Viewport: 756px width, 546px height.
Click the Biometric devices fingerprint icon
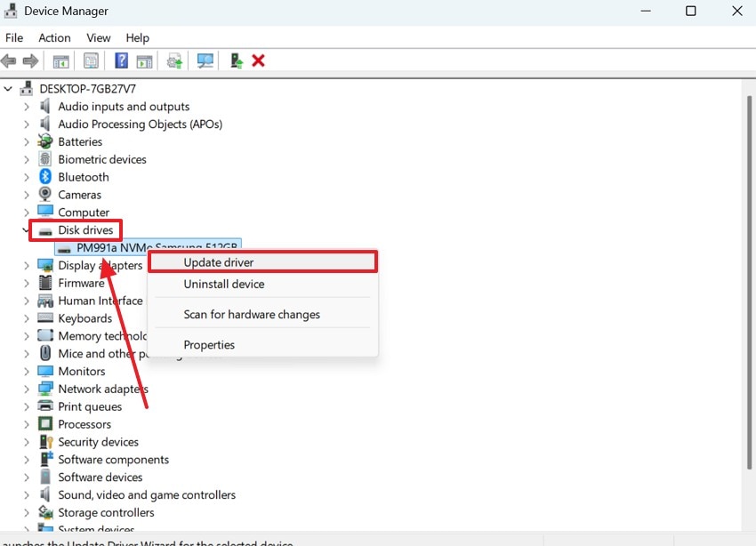45,159
